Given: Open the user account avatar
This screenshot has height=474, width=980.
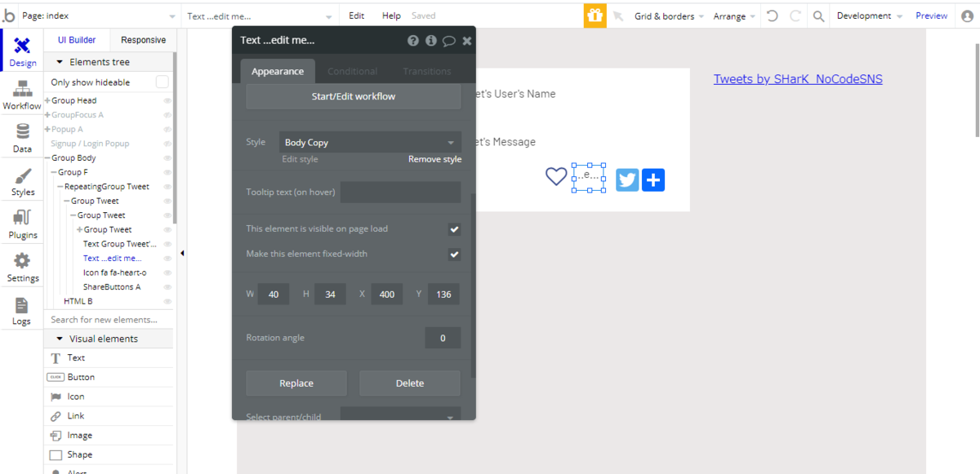Looking at the screenshot, I should [968, 16].
